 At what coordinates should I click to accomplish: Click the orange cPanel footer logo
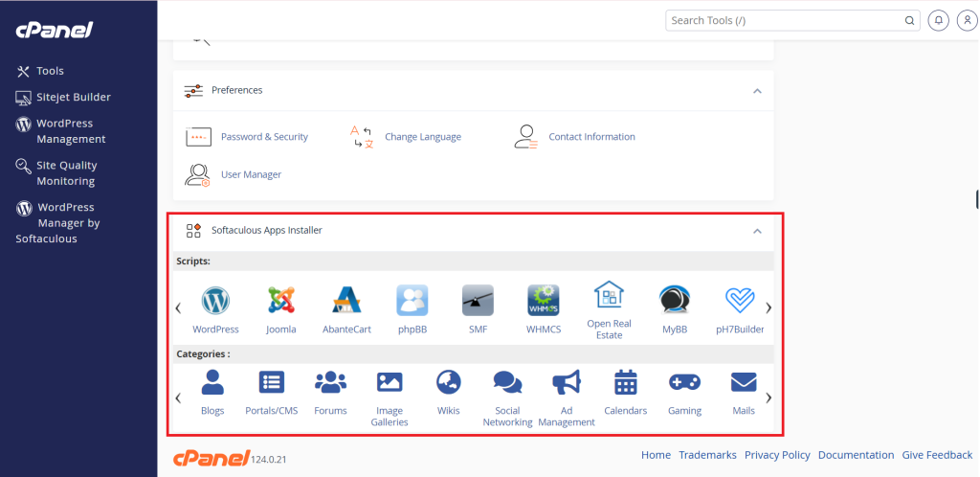pyautogui.click(x=212, y=458)
